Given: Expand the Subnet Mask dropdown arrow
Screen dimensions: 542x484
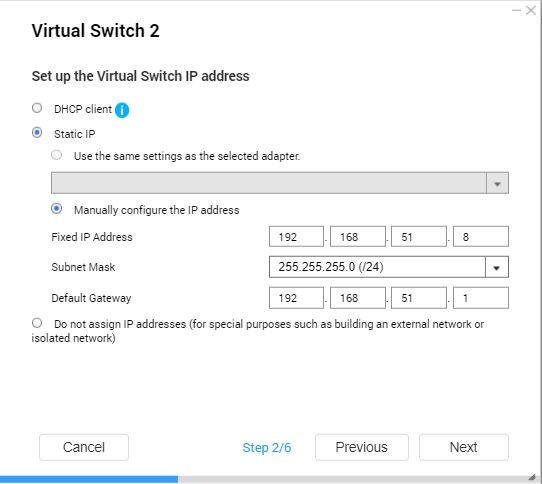Looking at the screenshot, I should point(497,267).
